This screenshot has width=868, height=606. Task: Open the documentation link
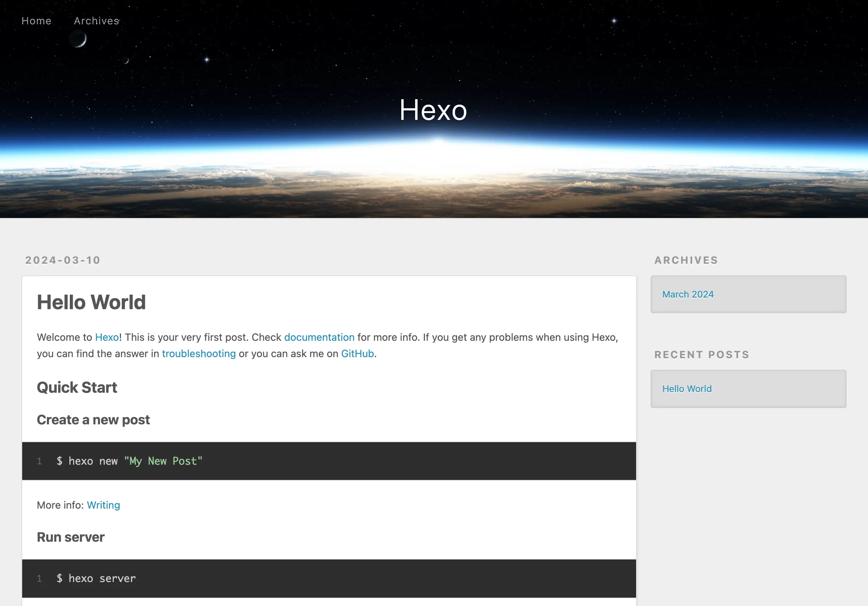pyautogui.click(x=320, y=337)
